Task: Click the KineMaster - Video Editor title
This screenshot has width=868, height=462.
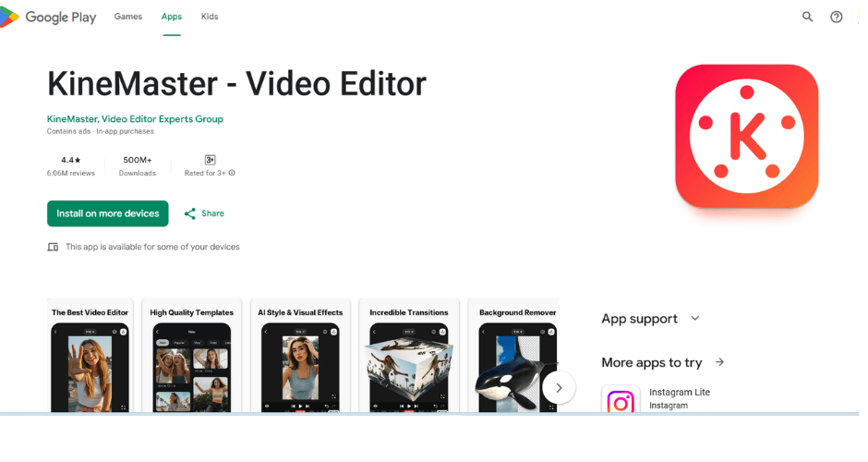Action: point(236,84)
